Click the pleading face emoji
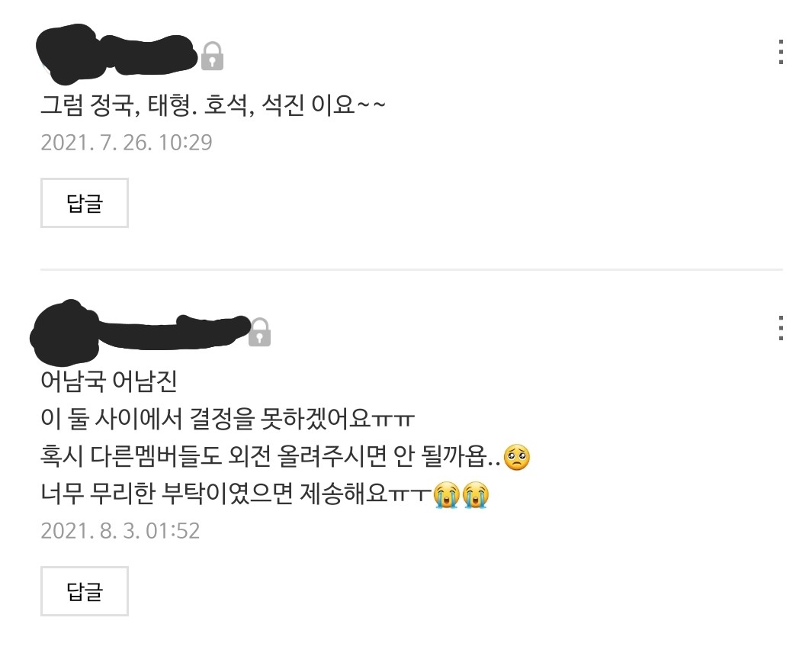The image size is (812, 653). (x=516, y=457)
